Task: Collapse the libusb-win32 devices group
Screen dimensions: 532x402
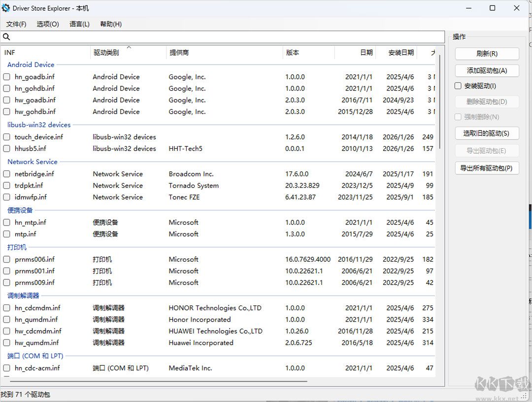Action: pos(39,125)
